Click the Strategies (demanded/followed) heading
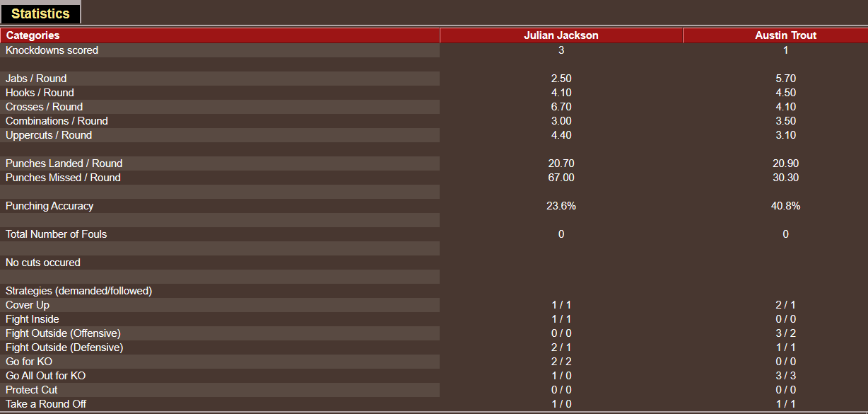Screen dimensions: 868x414 click(79, 291)
